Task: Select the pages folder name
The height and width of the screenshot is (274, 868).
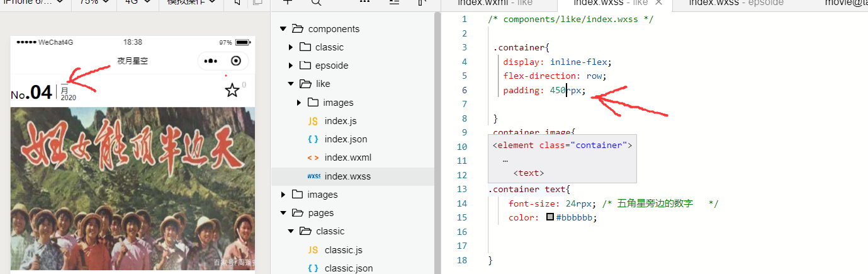Action: (320, 213)
